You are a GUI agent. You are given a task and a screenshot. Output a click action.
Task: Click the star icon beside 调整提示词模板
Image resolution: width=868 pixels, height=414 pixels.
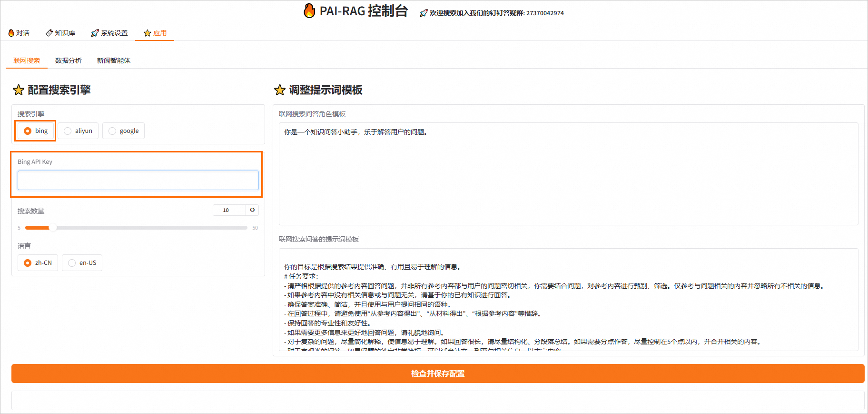(x=280, y=90)
